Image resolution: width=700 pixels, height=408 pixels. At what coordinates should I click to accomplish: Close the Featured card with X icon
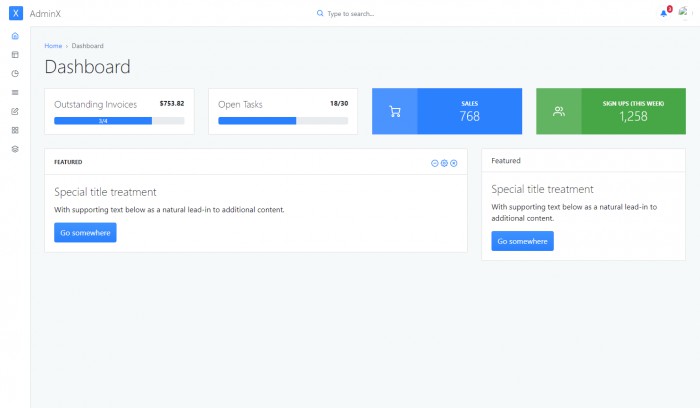[x=454, y=162]
